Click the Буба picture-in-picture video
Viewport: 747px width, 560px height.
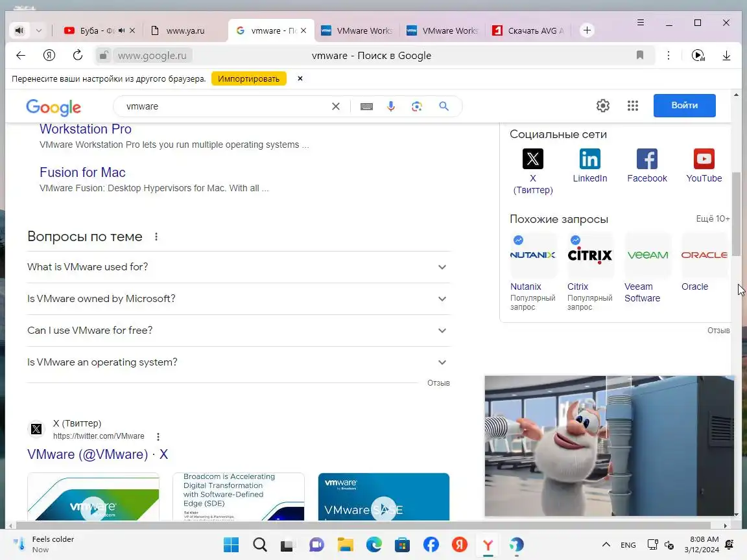[x=610, y=446]
